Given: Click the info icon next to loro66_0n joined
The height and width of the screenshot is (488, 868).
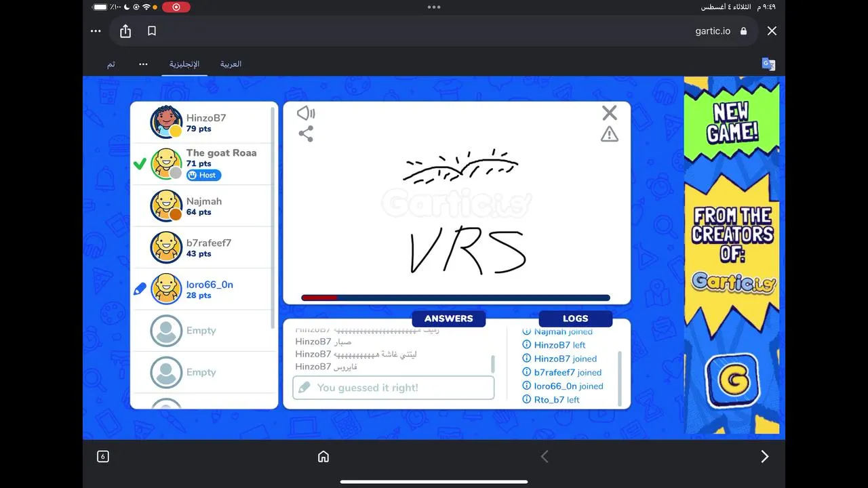Looking at the screenshot, I should (527, 386).
